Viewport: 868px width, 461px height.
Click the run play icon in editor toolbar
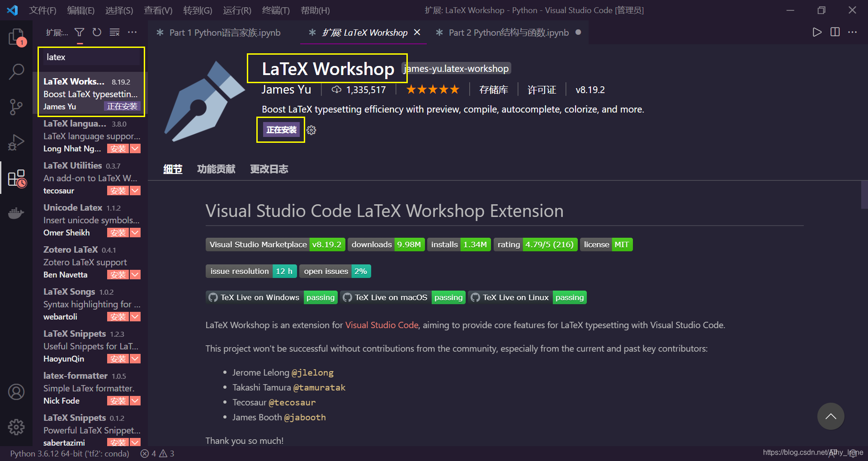[817, 32]
